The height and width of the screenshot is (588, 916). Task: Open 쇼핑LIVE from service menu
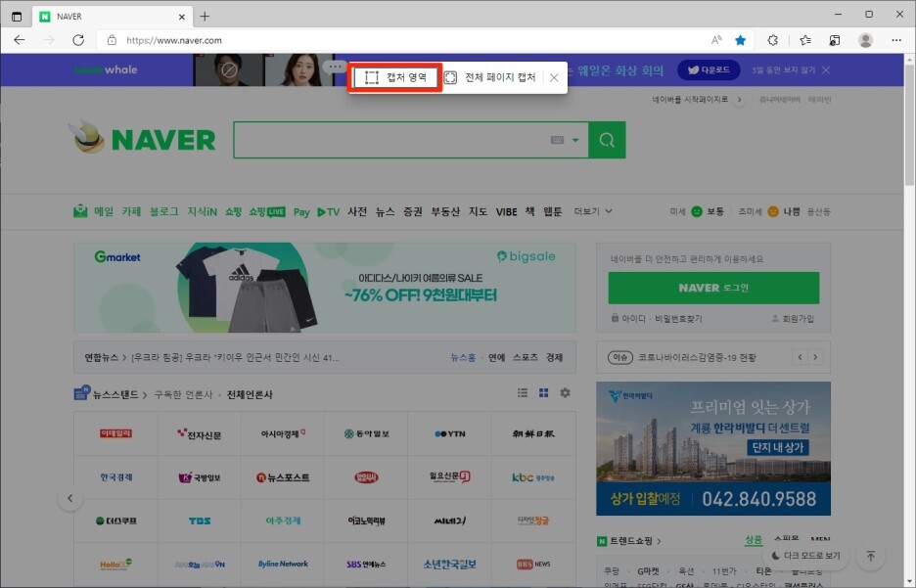[267, 211]
